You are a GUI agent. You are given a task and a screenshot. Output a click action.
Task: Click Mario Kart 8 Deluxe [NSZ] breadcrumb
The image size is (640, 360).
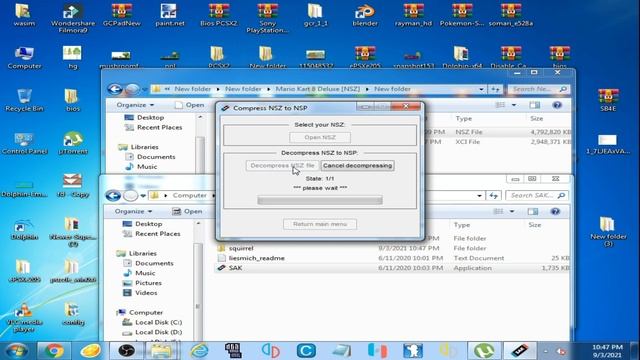(x=318, y=89)
